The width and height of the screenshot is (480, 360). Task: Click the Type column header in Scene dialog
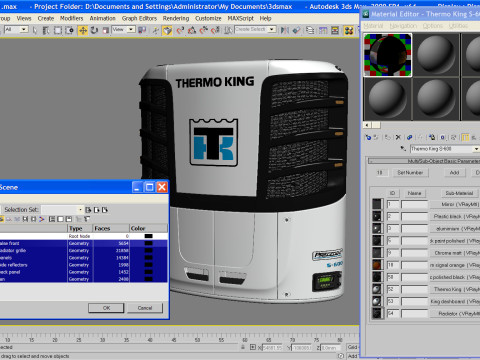(x=80, y=228)
